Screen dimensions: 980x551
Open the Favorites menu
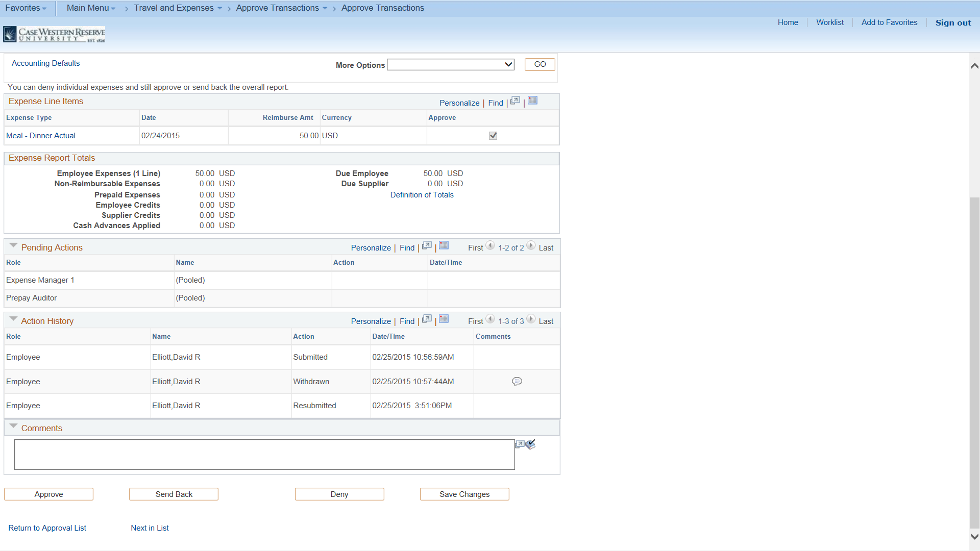pyautogui.click(x=25, y=8)
